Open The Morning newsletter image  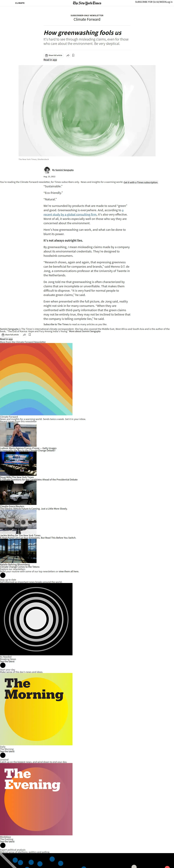click(36, 709)
